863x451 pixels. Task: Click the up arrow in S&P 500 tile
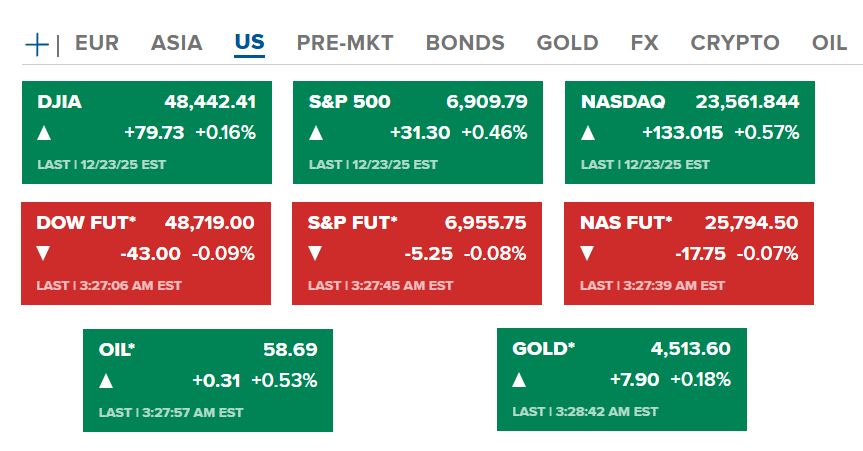pos(316,133)
